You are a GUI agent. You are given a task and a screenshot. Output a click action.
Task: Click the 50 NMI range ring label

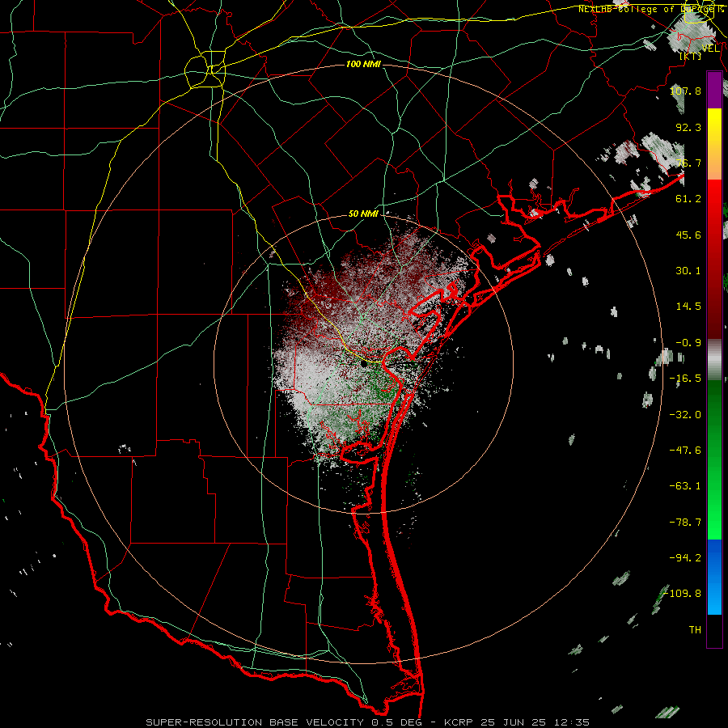coord(363,214)
